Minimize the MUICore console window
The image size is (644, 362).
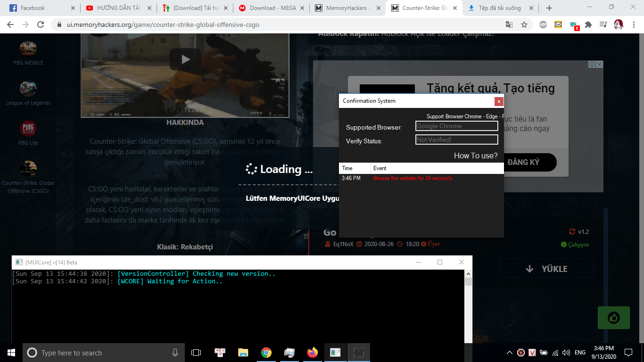coord(418,262)
